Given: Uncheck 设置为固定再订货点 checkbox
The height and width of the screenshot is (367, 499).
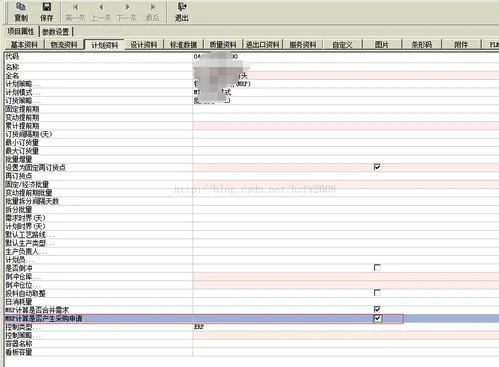Looking at the screenshot, I should click(x=377, y=167).
